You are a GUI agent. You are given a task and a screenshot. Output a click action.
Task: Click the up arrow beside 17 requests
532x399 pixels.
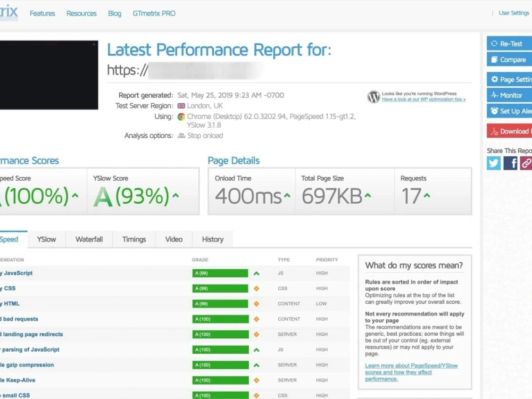pos(427,195)
